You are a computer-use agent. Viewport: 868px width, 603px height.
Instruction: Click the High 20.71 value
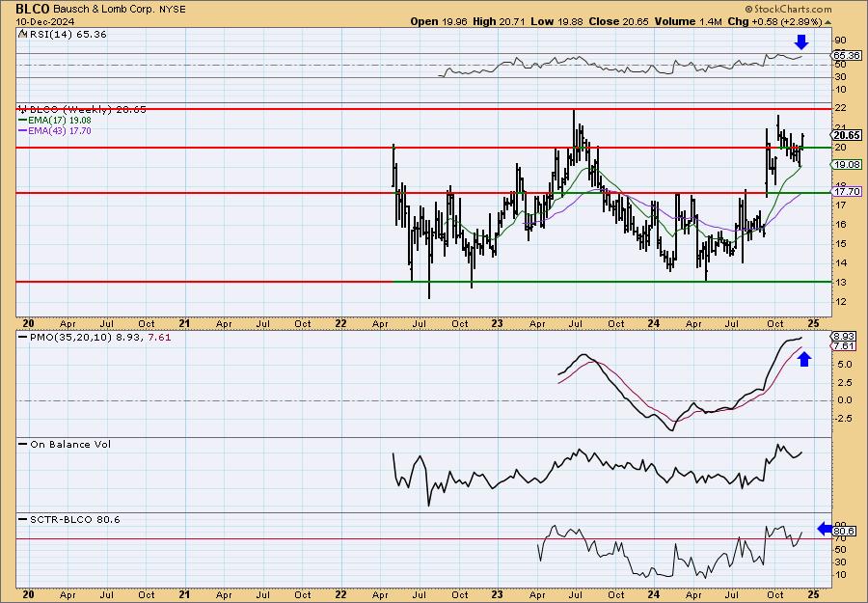pos(499,21)
